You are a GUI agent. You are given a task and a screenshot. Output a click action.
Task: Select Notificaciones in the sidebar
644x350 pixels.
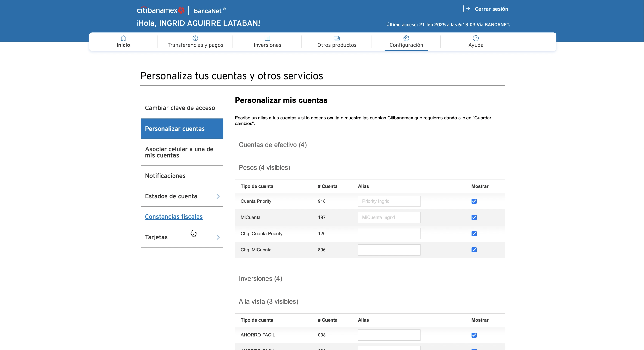click(x=165, y=176)
